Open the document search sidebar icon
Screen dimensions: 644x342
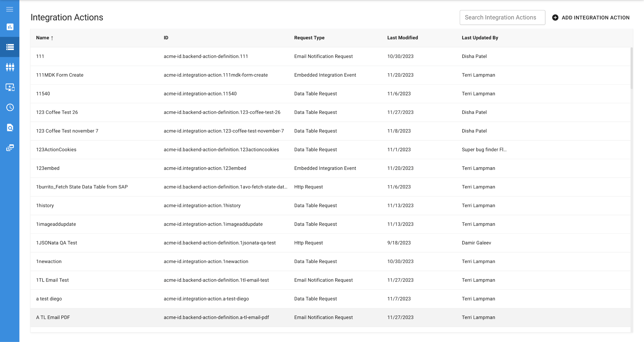point(10,128)
